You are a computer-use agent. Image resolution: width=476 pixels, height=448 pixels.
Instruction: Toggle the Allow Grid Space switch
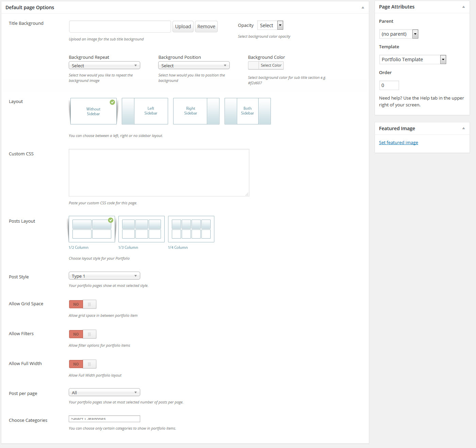tap(83, 304)
